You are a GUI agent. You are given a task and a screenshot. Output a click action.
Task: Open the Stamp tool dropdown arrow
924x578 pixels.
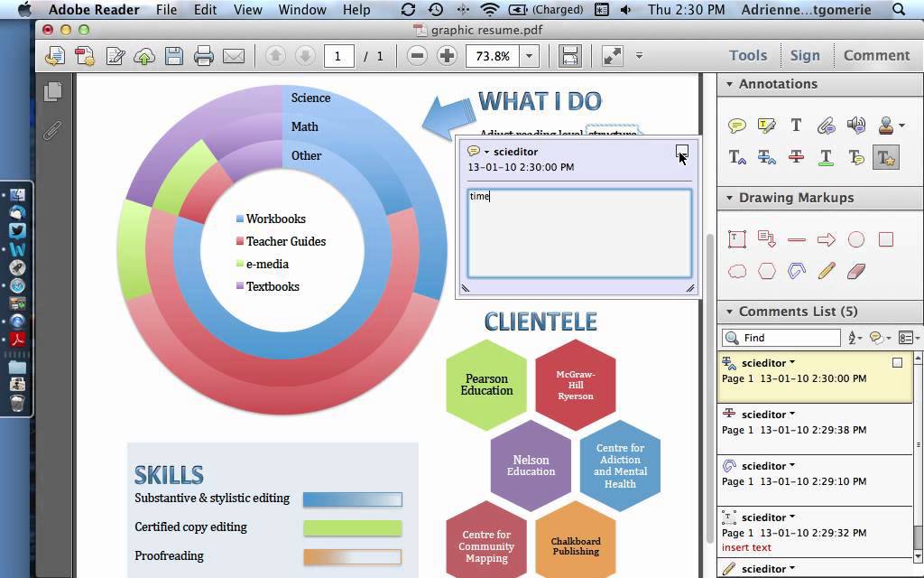pyautogui.click(x=901, y=125)
